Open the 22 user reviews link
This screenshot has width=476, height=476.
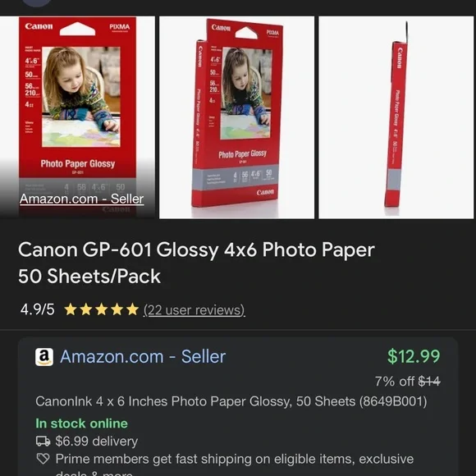195,310
